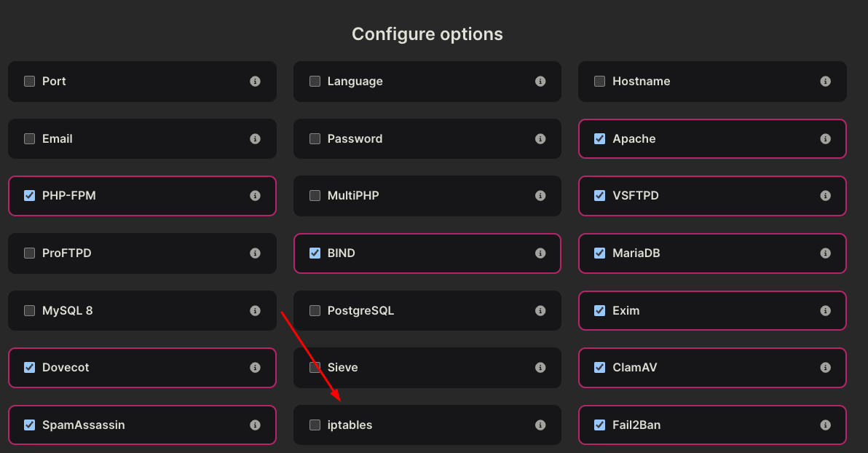The height and width of the screenshot is (453, 868).
Task: Deselect the Exim checkbox
Action: [599, 311]
